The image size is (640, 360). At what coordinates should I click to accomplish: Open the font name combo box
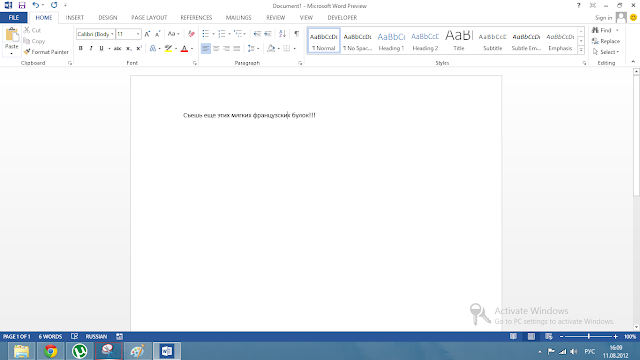(x=96, y=34)
